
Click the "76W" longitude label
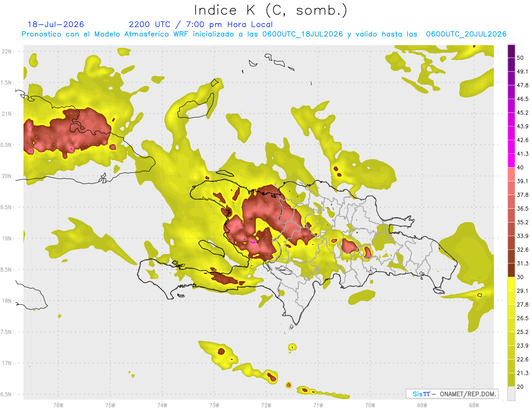pyautogui.click(x=58, y=405)
